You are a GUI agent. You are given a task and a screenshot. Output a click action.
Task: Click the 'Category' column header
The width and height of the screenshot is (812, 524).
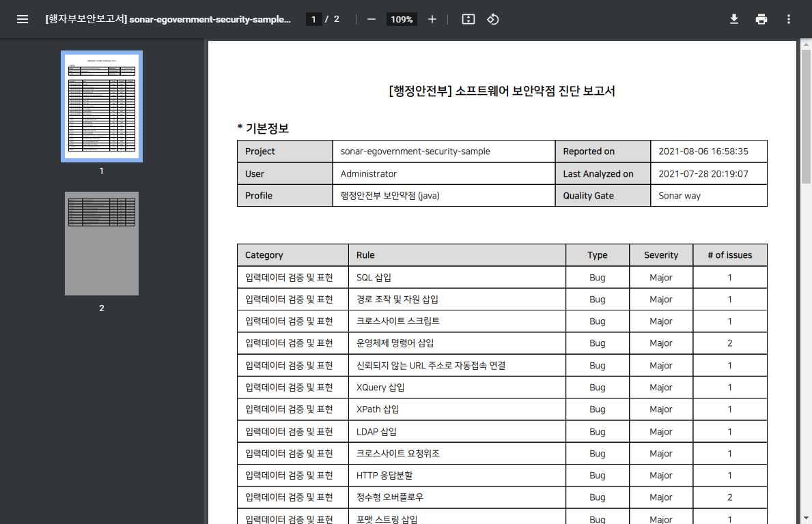[292, 255]
